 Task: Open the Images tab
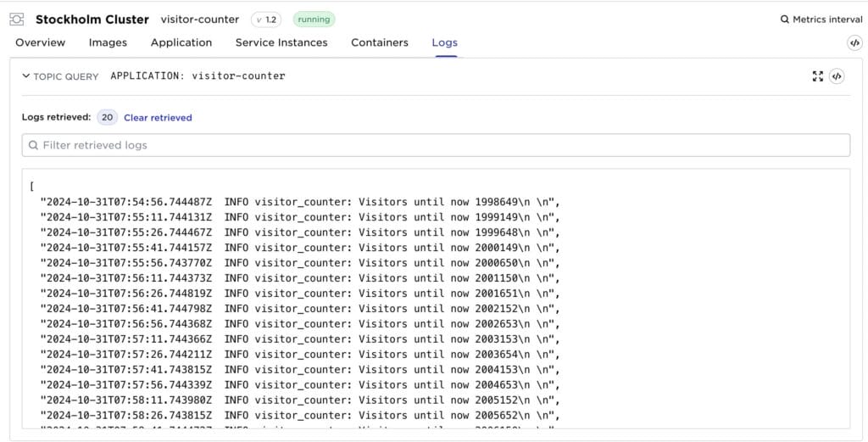[x=108, y=42]
